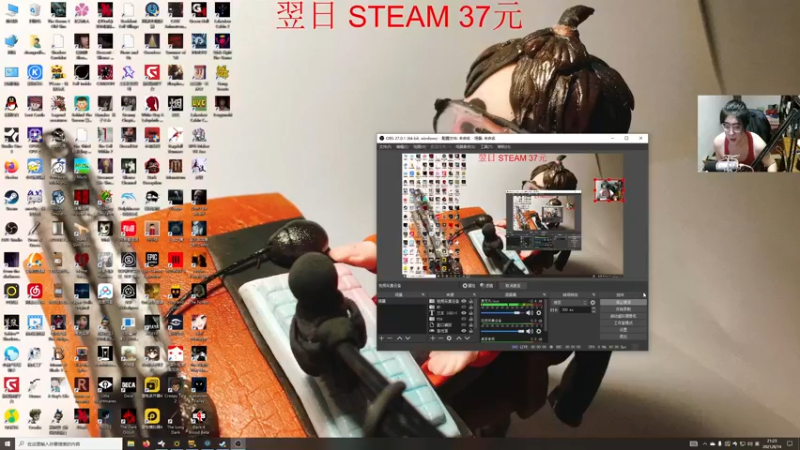Open Firefox shortcut on the desktop
Viewport: 800px width, 450px height.
(x=11, y=169)
